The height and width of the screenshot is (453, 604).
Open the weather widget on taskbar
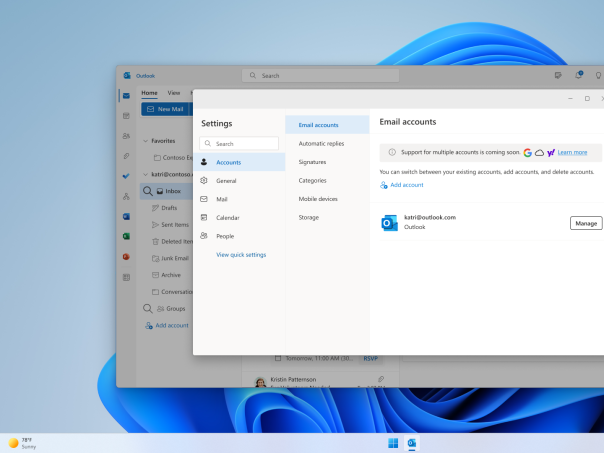[x=22, y=442]
